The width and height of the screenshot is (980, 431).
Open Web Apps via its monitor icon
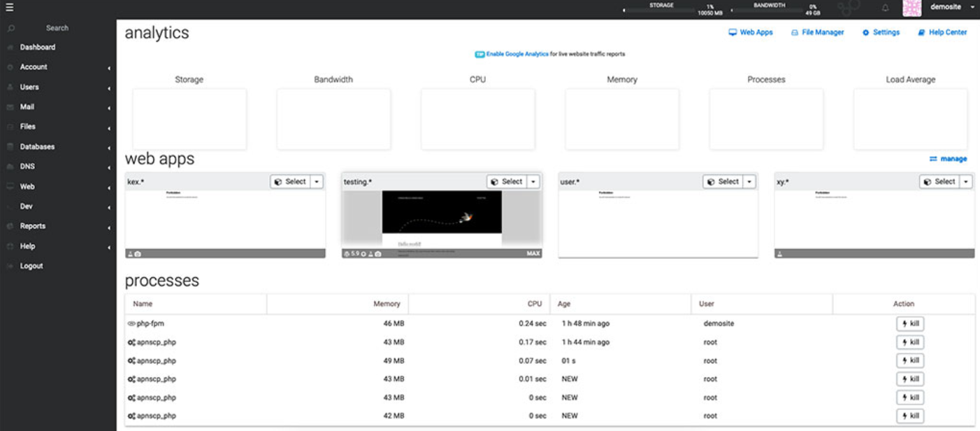click(733, 32)
